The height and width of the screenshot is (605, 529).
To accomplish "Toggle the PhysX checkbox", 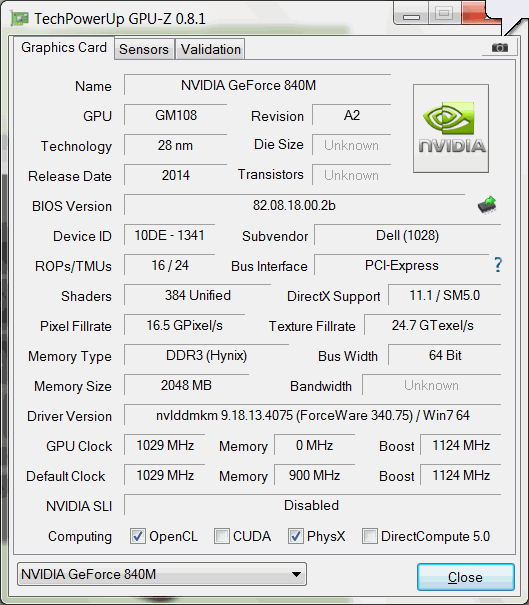I will [296, 536].
